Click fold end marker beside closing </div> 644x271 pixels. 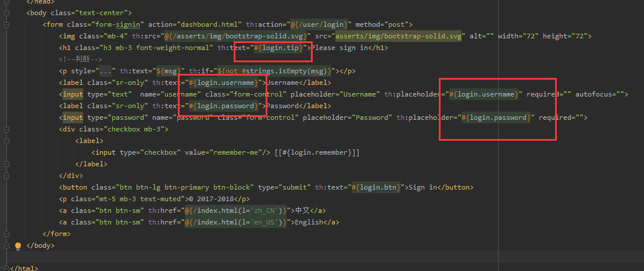coord(6,176)
